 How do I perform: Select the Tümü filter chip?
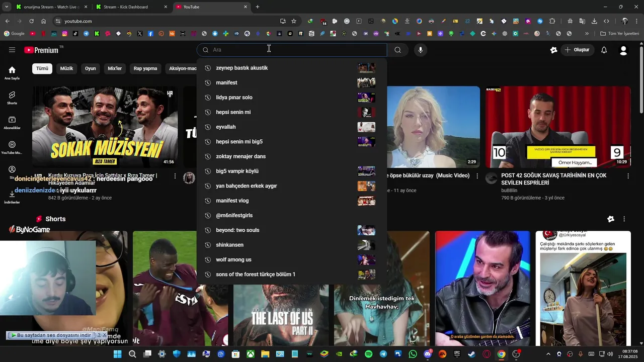tap(42, 68)
